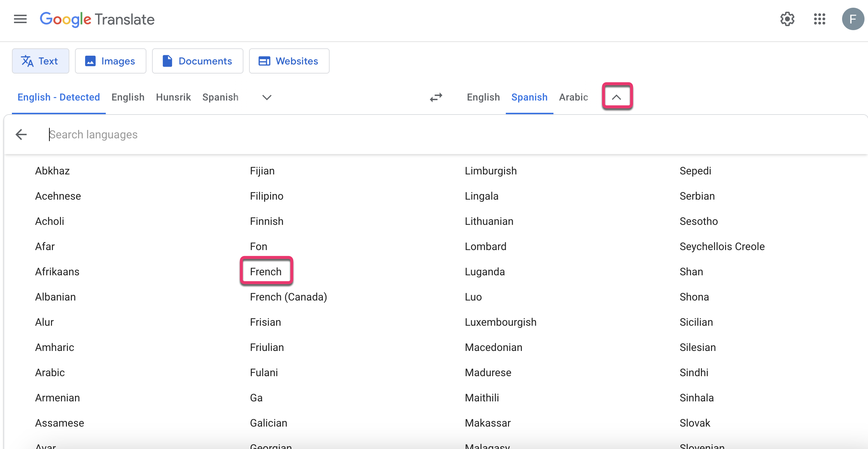Choose Galician from the list
This screenshot has height=449, width=868.
(x=269, y=423)
